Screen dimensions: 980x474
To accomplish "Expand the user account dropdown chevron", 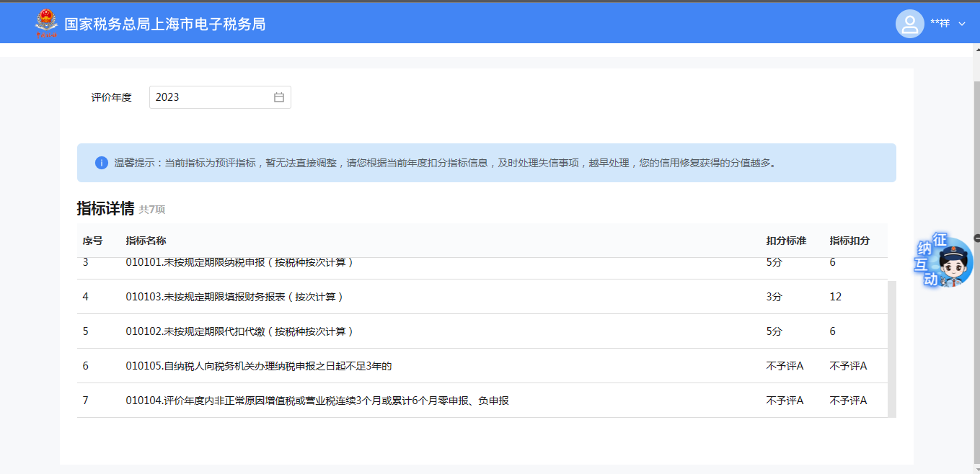I will [962, 24].
